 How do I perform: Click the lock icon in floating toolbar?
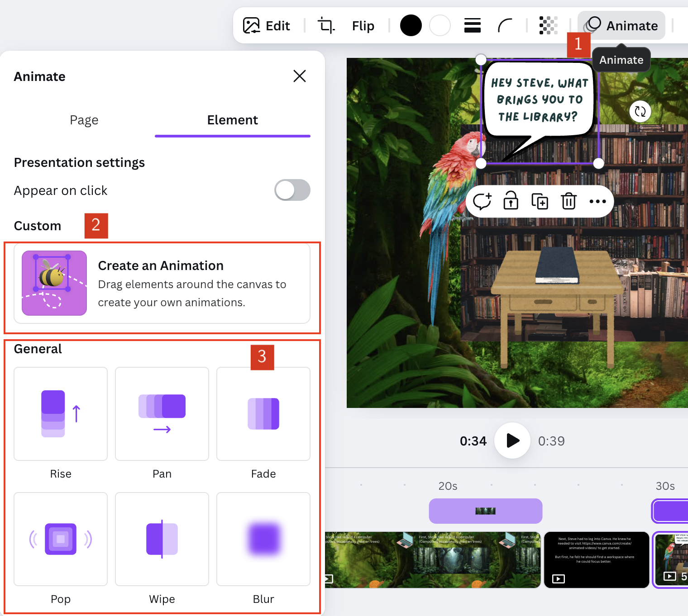(511, 201)
